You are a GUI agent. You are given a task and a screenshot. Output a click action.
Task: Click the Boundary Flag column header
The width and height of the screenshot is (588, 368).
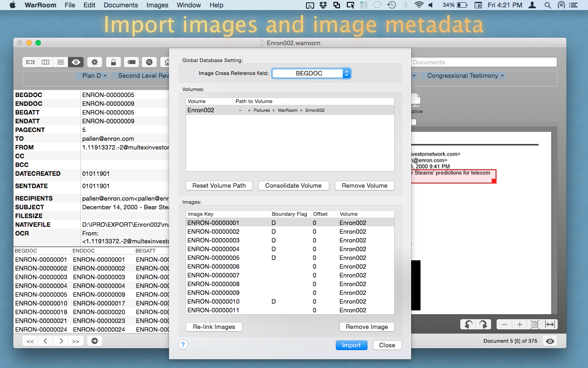coord(291,214)
